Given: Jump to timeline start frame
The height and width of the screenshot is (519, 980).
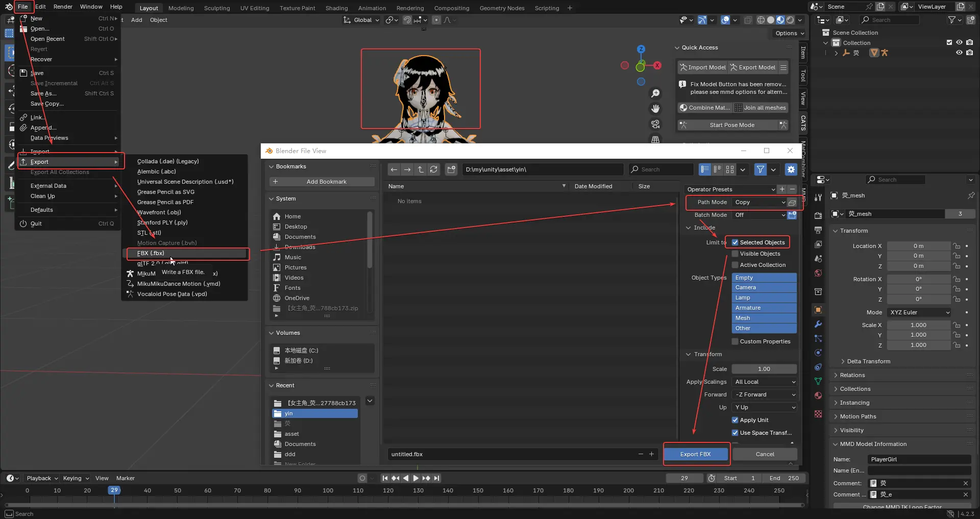Looking at the screenshot, I should click(385, 478).
